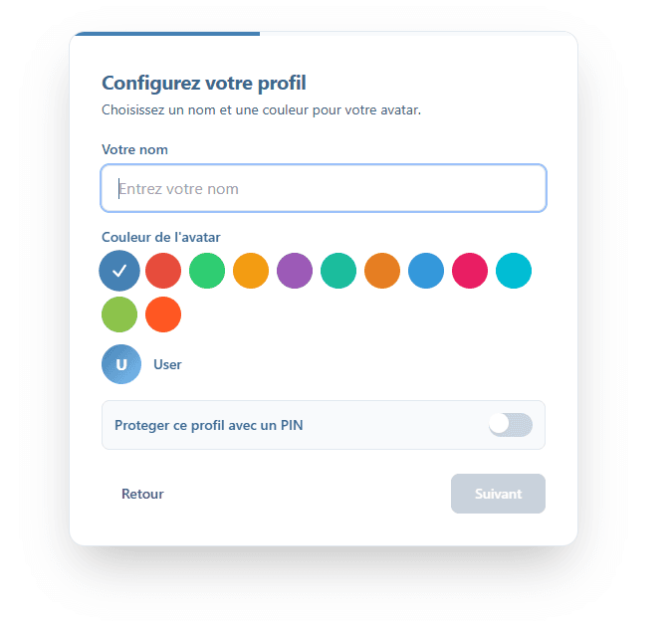Choose the deep red-orange swatch beside lime green
The height and width of the screenshot is (623, 672).
click(x=163, y=314)
